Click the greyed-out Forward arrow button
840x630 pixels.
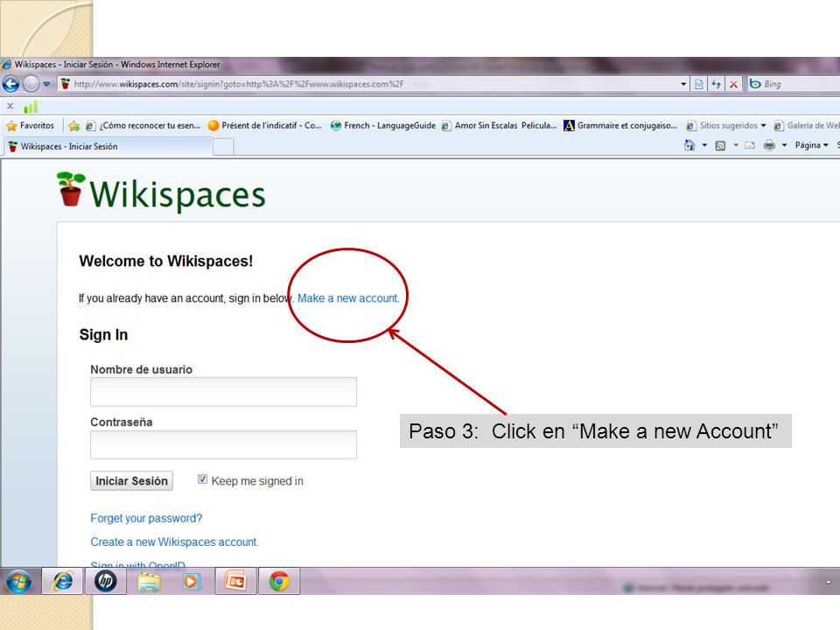(31, 84)
